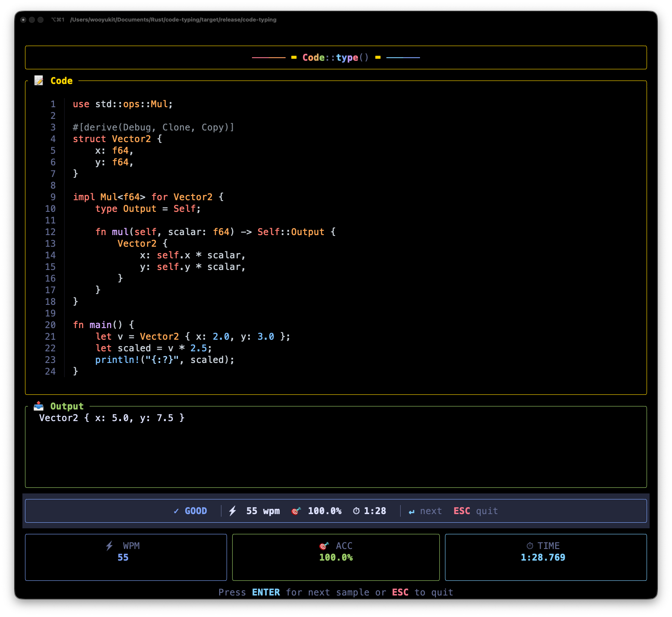
Task: Click ESC in the bottom hint line
Action: pos(400,592)
